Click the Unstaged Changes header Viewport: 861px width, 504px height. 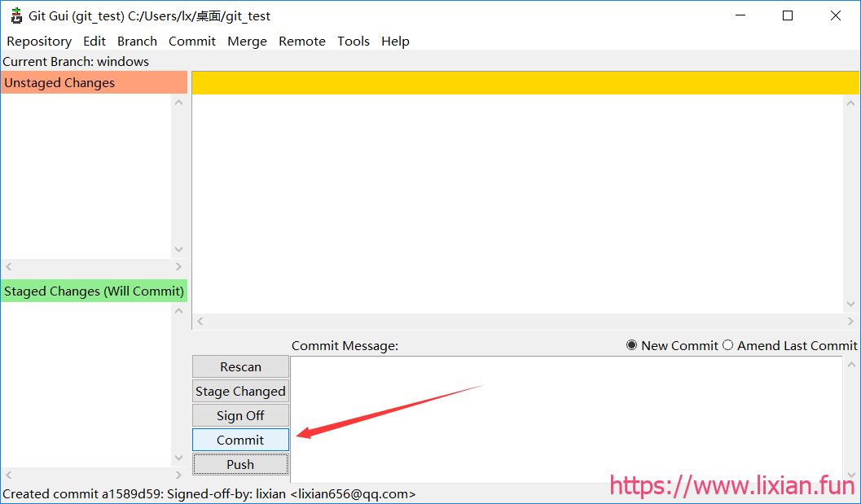(94, 82)
